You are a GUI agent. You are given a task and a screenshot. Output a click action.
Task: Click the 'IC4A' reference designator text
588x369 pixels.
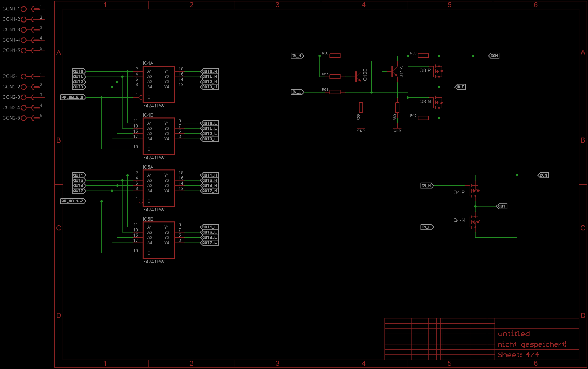coord(148,63)
